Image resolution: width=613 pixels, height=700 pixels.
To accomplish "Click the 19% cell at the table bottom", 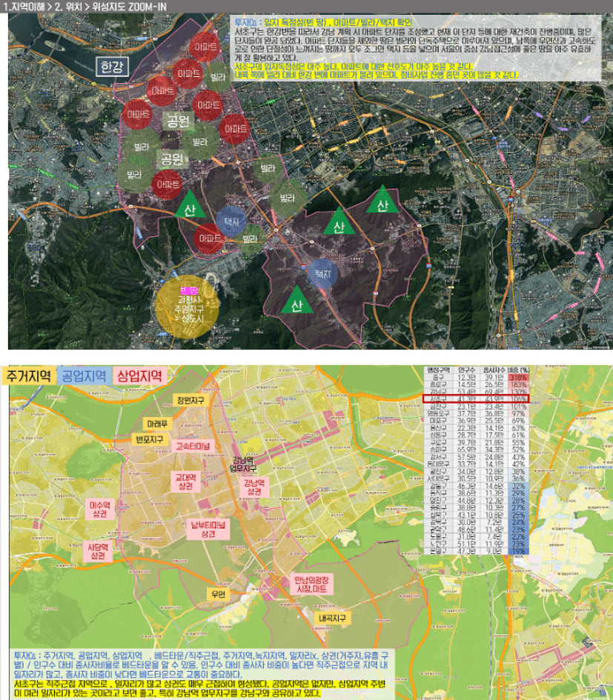I will (518, 551).
